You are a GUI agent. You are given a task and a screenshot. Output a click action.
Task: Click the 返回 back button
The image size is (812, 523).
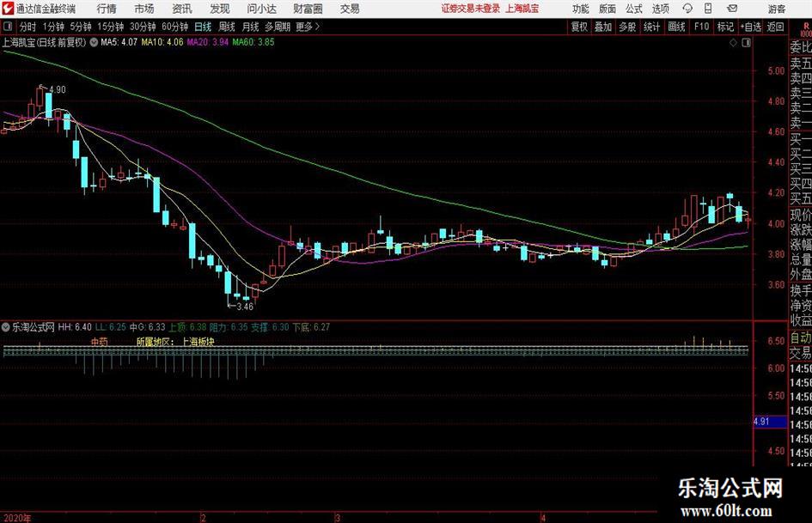click(775, 27)
